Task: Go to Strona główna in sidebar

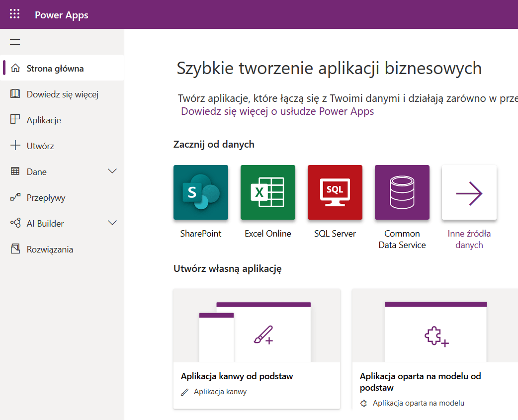Action: pyautogui.click(x=55, y=69)
